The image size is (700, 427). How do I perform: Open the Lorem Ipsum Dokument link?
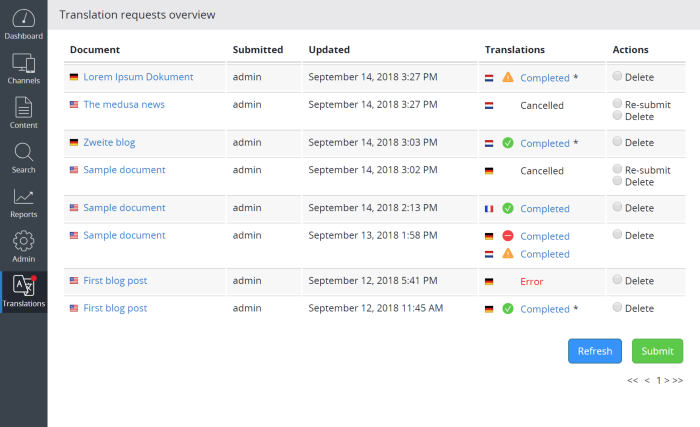pyautogui.click(x=138, y=77)
